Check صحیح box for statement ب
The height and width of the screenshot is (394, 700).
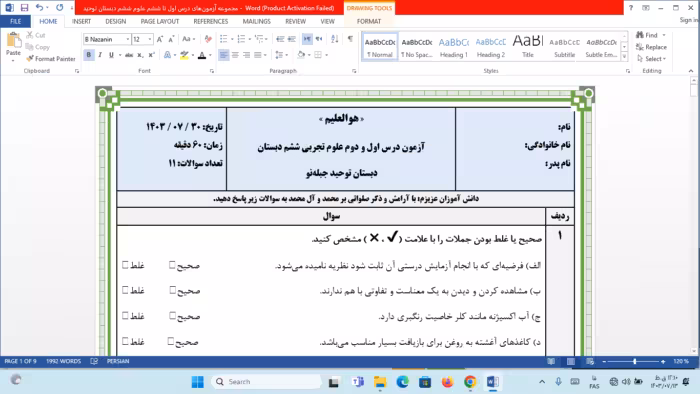pos(172,290)
